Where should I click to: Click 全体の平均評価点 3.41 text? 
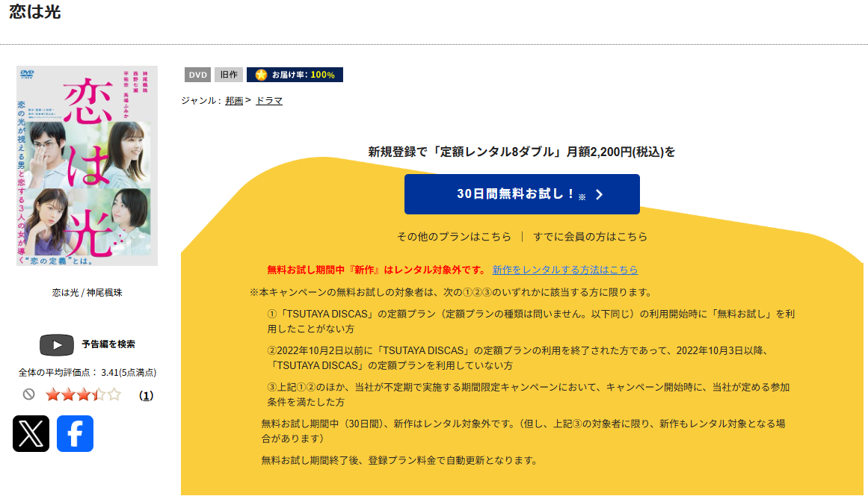[87, 372]
